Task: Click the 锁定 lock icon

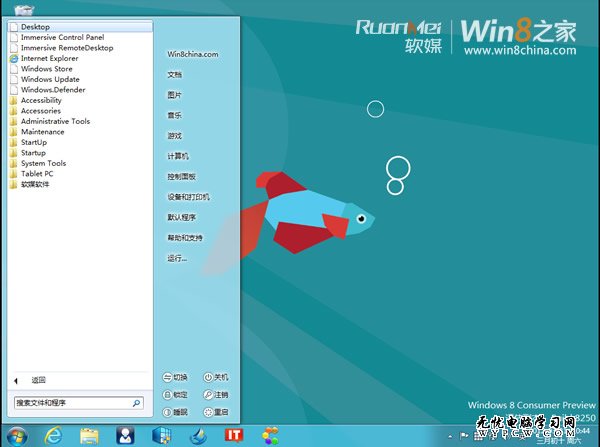Action: pyautogui.click(x=167, y=395)
